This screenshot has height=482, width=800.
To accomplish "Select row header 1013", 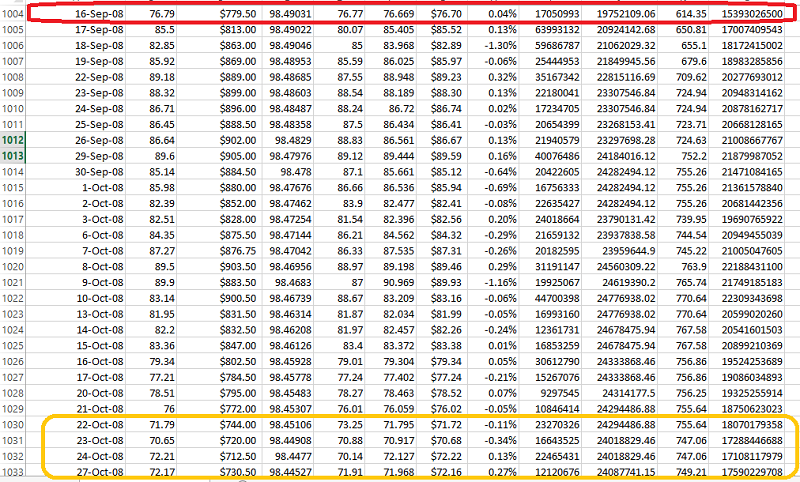I will tap(13, 156).
